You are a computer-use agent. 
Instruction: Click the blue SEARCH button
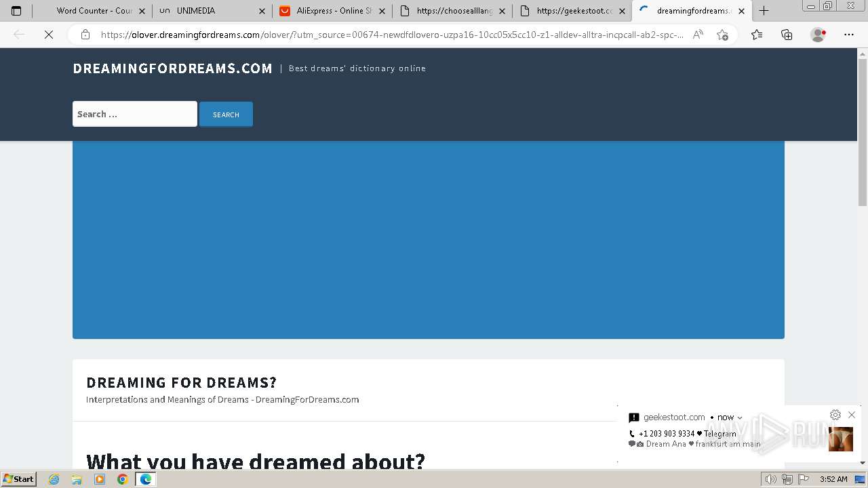[226, 115]
